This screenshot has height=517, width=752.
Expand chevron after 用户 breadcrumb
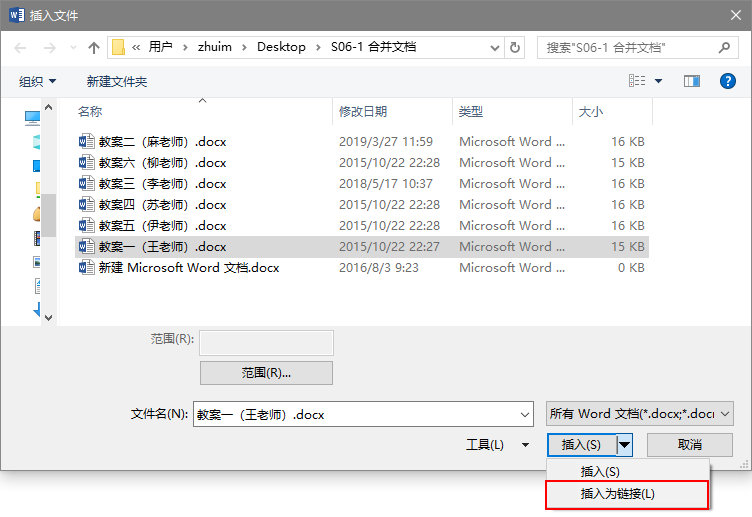coord(185,47)
